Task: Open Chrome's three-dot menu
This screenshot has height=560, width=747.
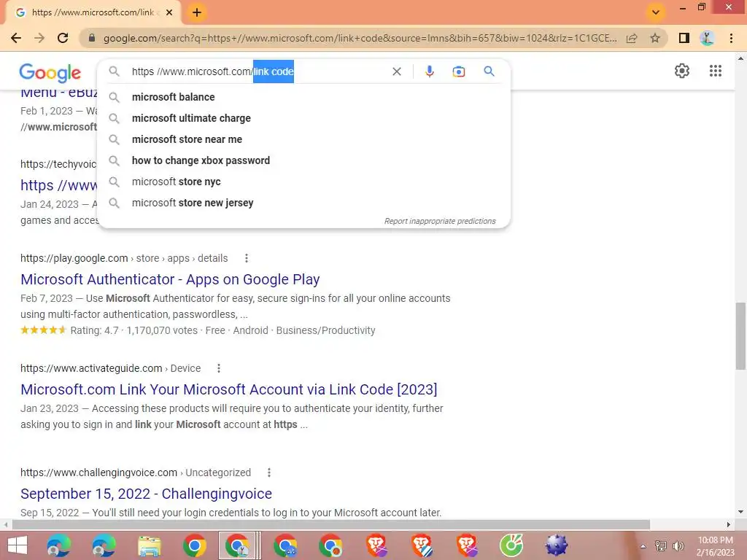Action: [x=731, y=38]
